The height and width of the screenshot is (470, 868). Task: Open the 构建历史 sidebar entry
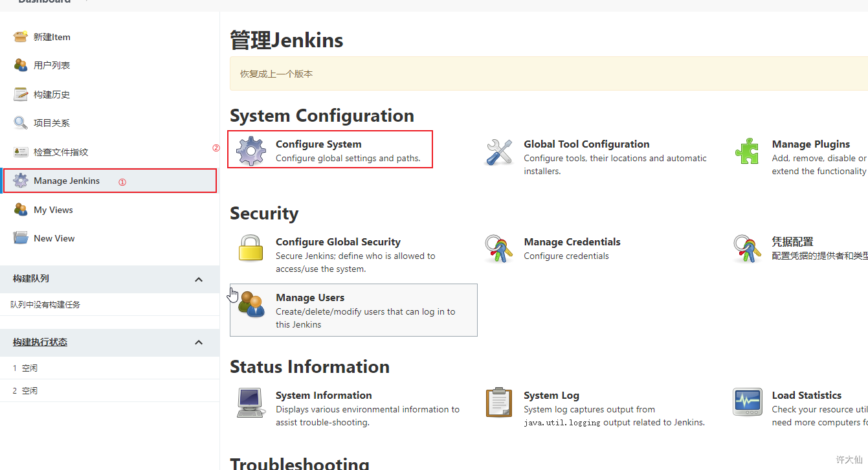click(x=52, y=95)
